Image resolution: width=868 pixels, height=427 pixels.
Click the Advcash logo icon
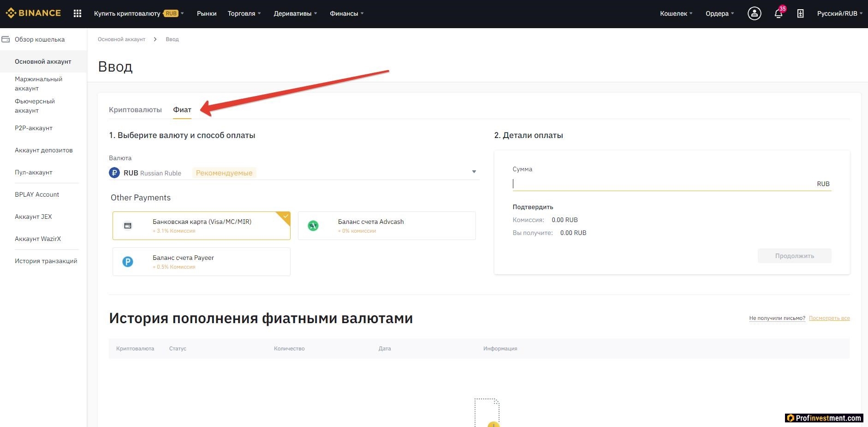click(x=313, y=226)
